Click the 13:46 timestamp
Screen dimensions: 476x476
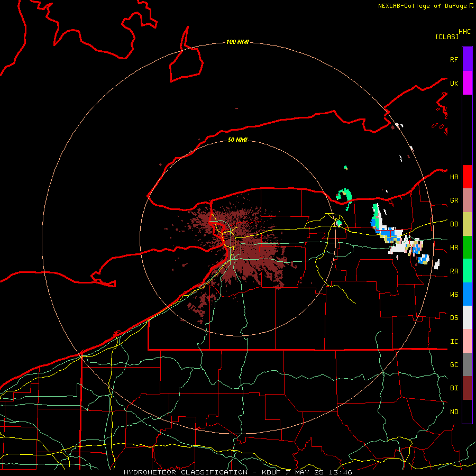pyautogui.click(x=340, y=472)
